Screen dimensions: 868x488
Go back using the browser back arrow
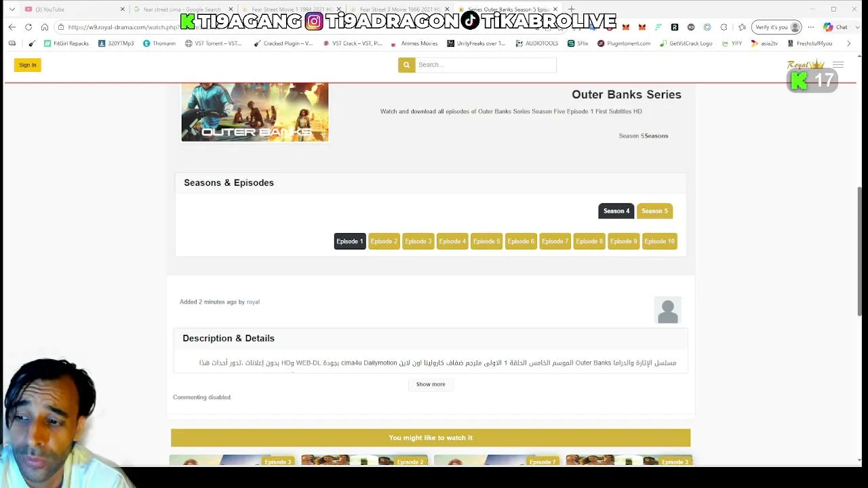(12, 27)
